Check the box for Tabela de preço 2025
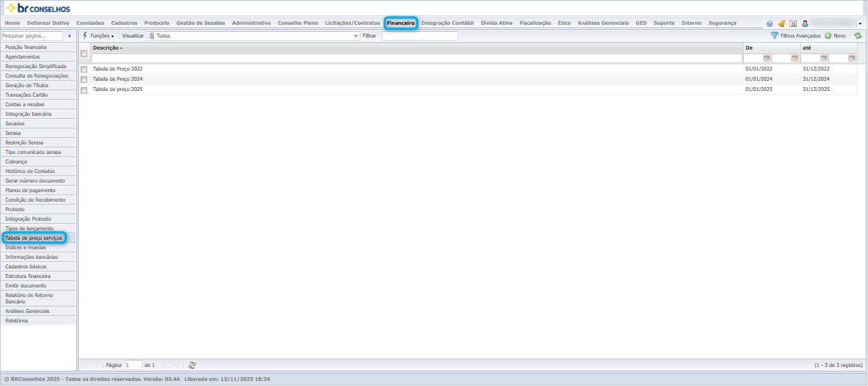The image size is (868, 386). (84, 90)
